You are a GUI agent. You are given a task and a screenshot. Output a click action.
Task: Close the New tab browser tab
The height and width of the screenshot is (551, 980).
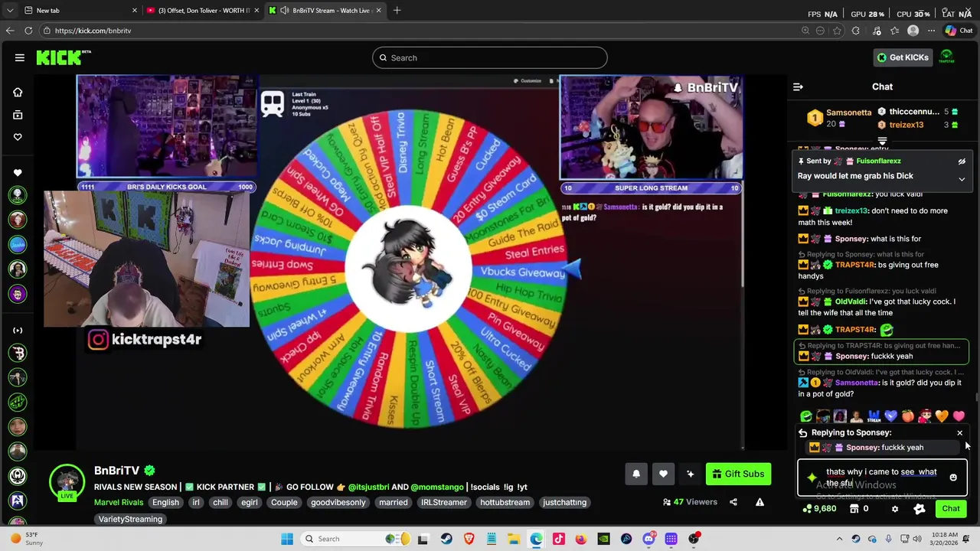[x=135, y=11]
